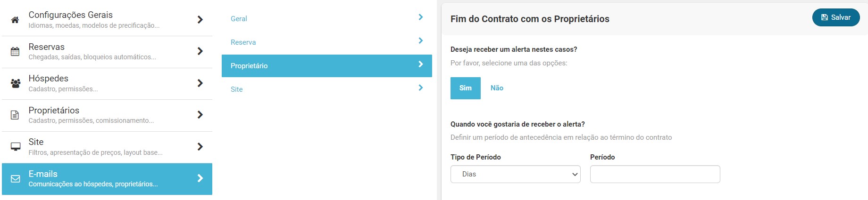Select the Sim alert option
Viewport: 868px width, 200px height.
pos(465,88)
